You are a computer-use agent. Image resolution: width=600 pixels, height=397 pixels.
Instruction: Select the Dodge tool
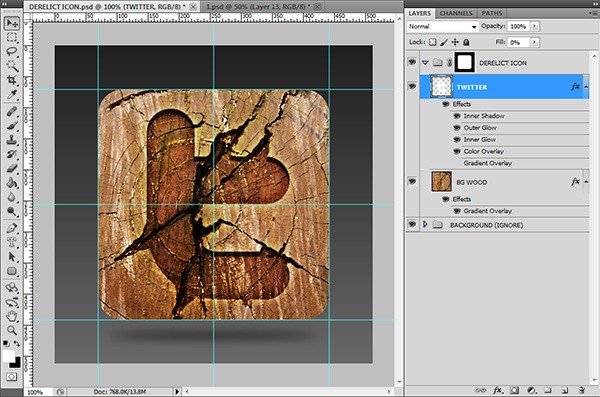[12, 211]
